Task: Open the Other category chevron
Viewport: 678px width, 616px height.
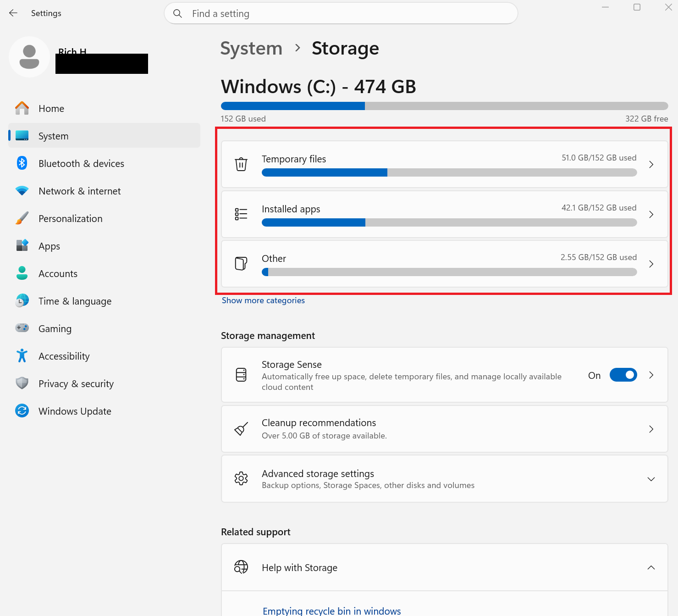Action: [651, 264]
